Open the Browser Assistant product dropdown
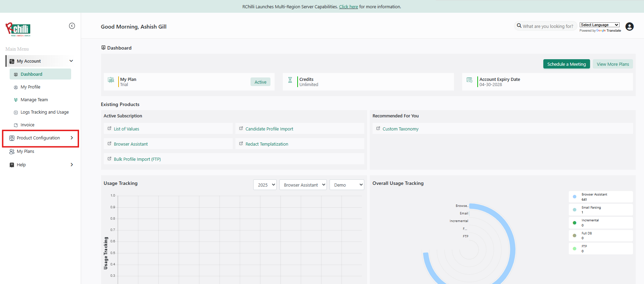Viewport: 644px width, 284px height. click(x=303, y=185)
